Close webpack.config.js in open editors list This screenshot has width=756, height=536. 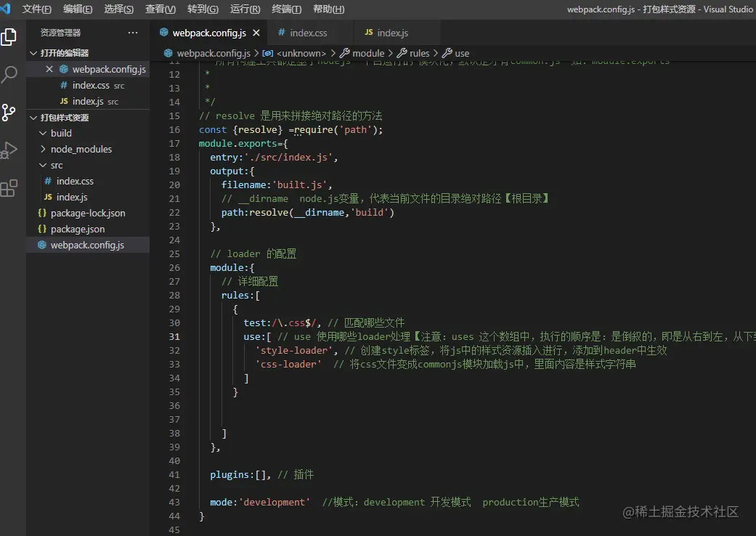pyautogui.click(x=49, y=70)
